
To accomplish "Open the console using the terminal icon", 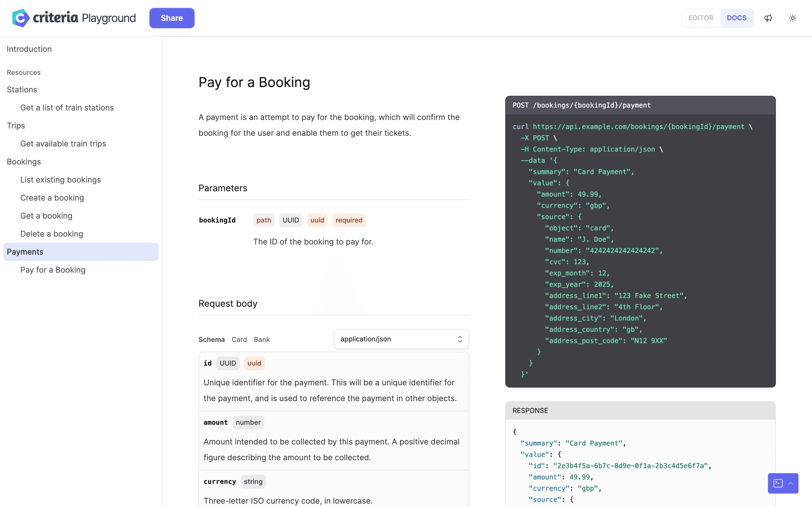I will 778,483.
